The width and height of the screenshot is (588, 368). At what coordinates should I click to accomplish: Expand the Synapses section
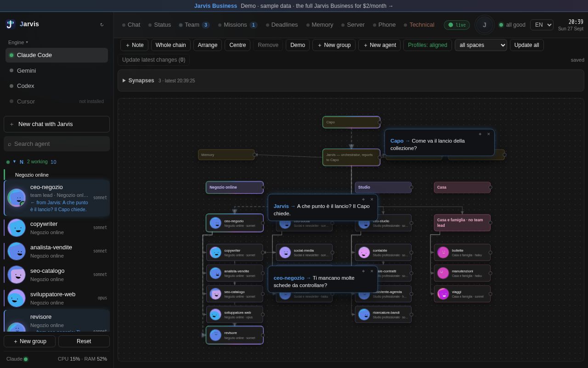[351, 80]
